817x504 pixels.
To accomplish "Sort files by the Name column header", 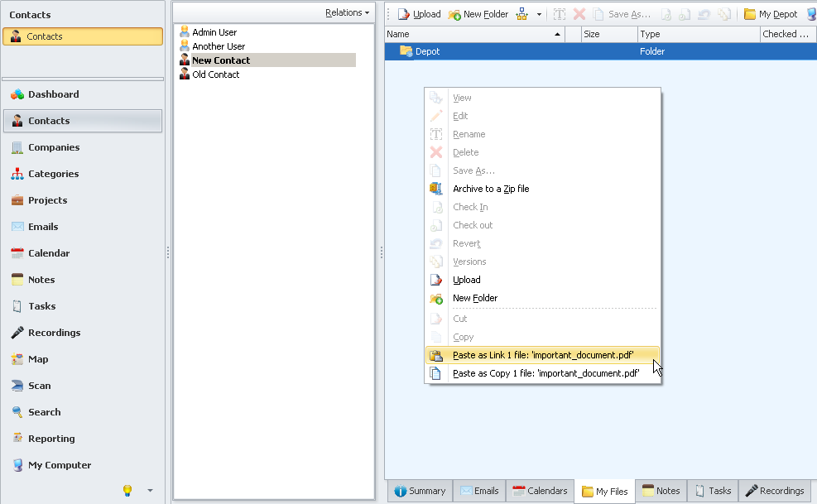I will (473, 34).
